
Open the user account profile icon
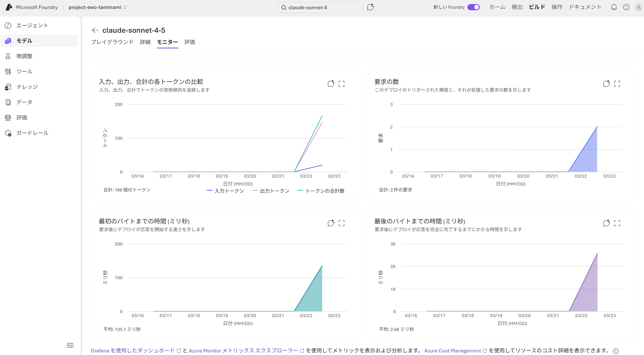pos(638,7)
